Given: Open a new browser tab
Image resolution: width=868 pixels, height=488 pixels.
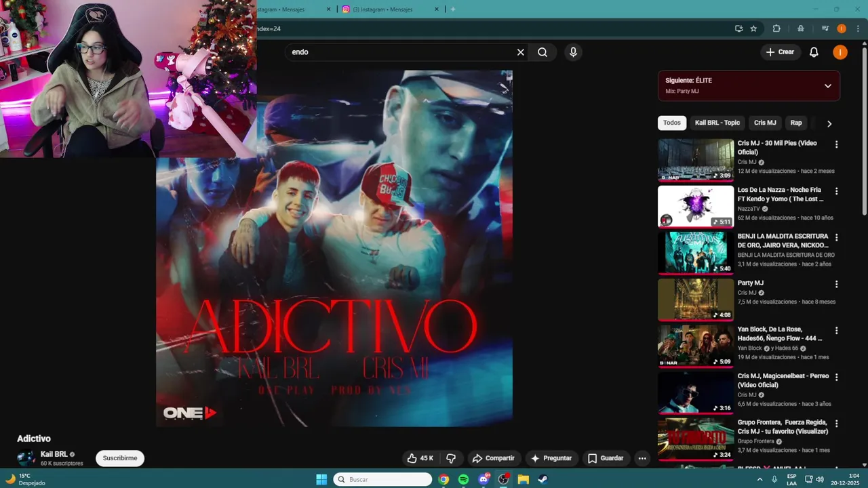Looking at the screenshot, I should click(453, 9).
